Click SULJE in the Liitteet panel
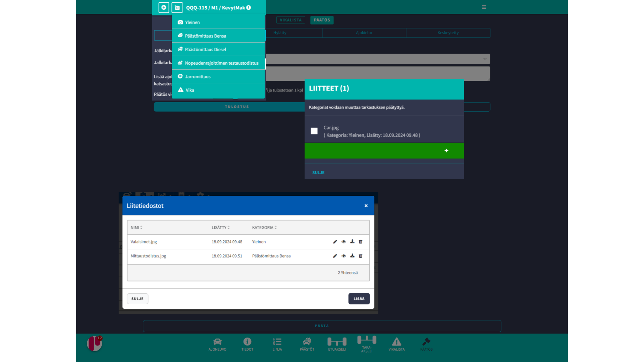 point(318,173)
